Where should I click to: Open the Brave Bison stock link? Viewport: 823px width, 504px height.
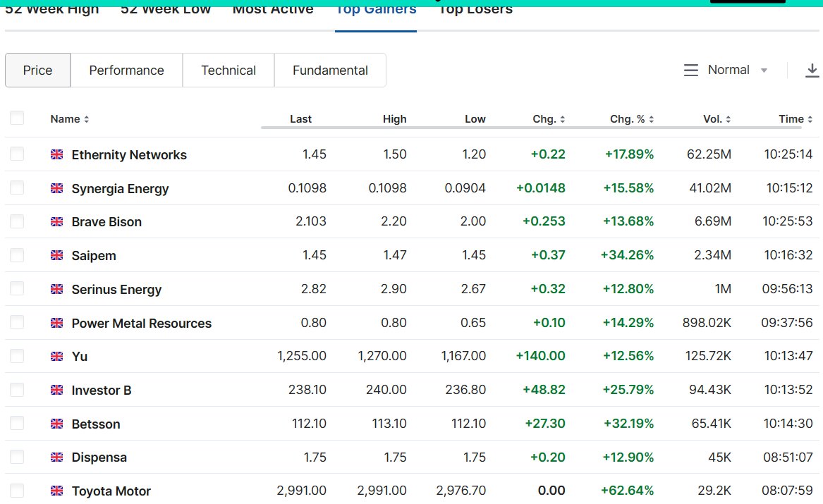tap(106, 222)
